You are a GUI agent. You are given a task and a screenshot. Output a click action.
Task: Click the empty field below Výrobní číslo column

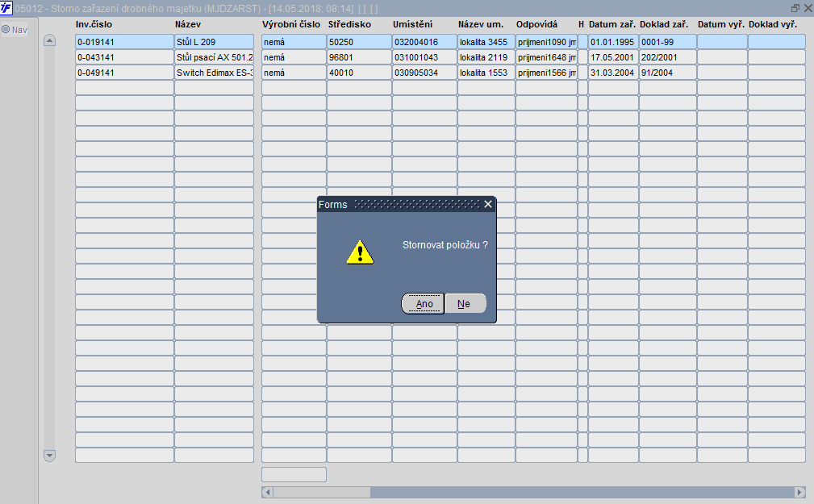[x=294, y=474]
